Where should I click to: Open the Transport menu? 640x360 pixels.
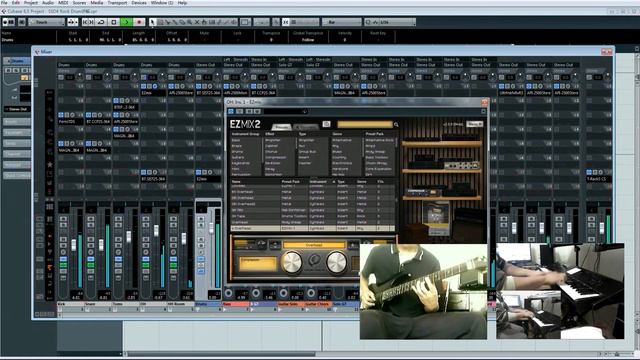(117, 2)
